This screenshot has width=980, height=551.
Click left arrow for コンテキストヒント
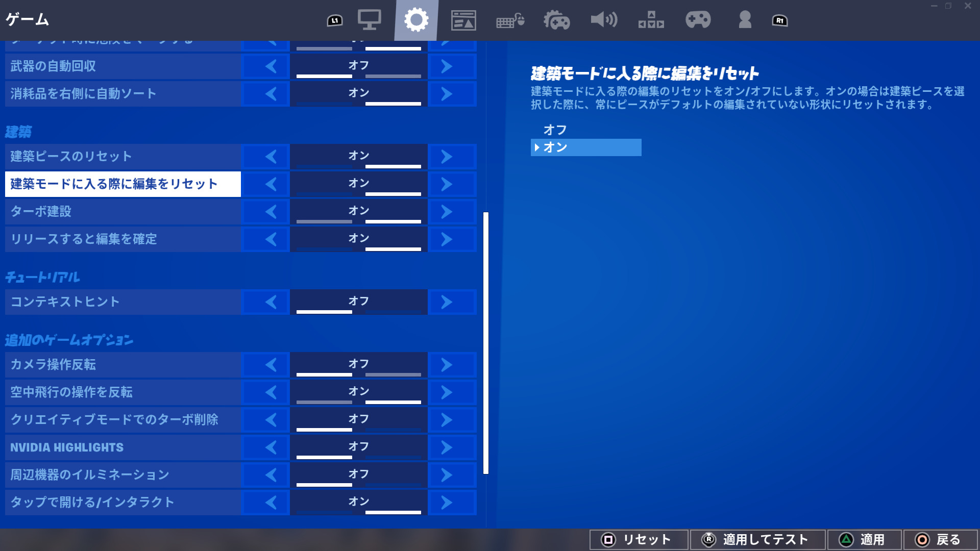coord(266,302)
